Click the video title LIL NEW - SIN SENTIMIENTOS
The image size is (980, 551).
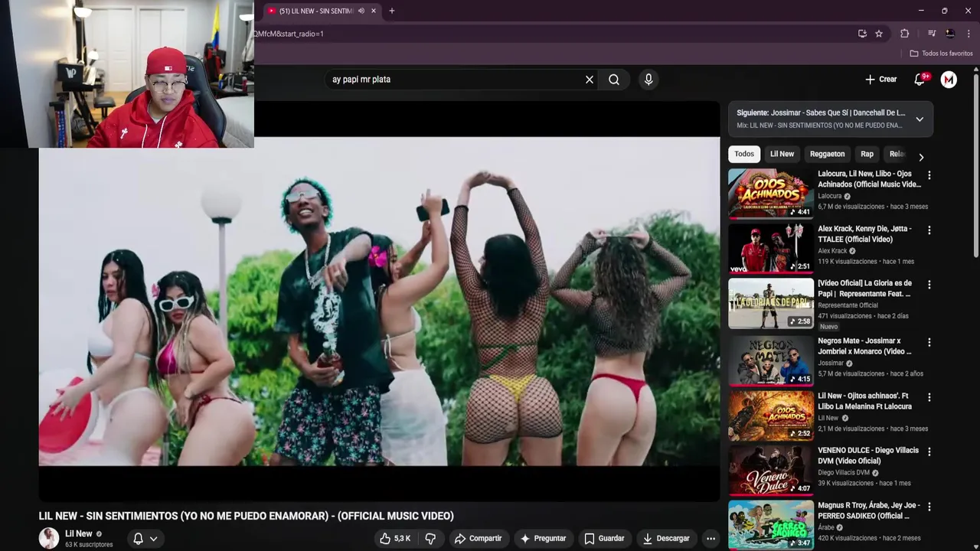(x=247, y=516)
